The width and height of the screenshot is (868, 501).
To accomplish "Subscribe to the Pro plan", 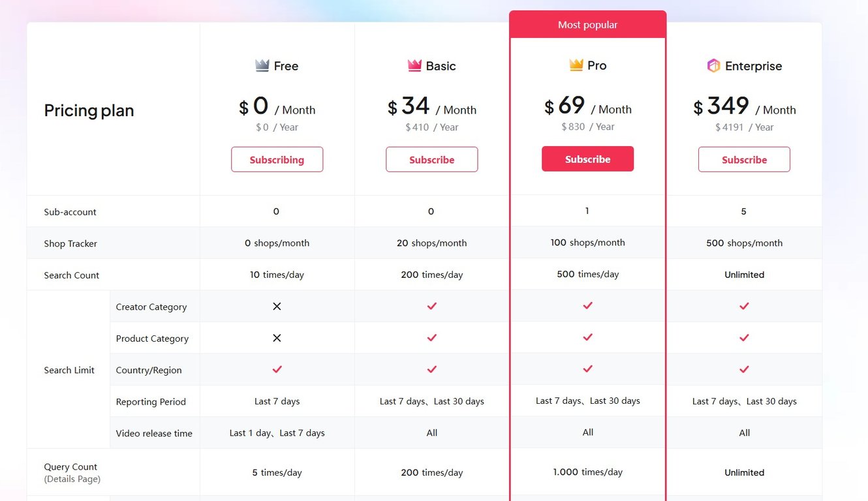I will tap(587, 159).
